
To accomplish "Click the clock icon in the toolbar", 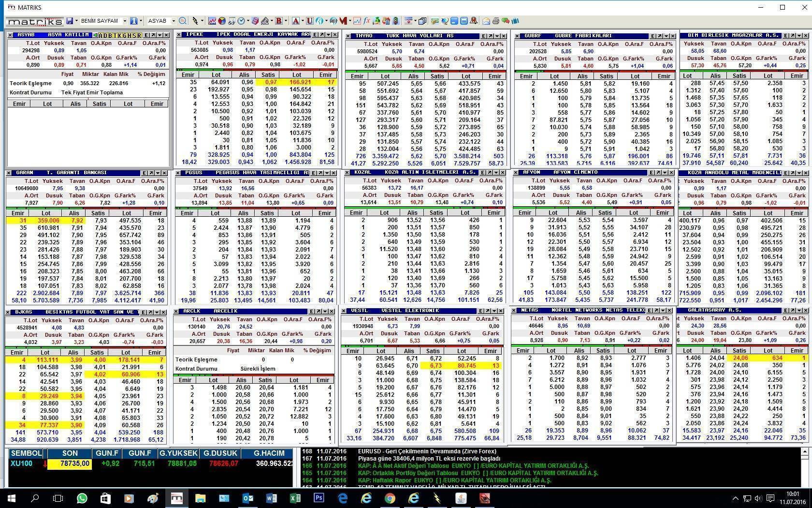I will [241, 21].
